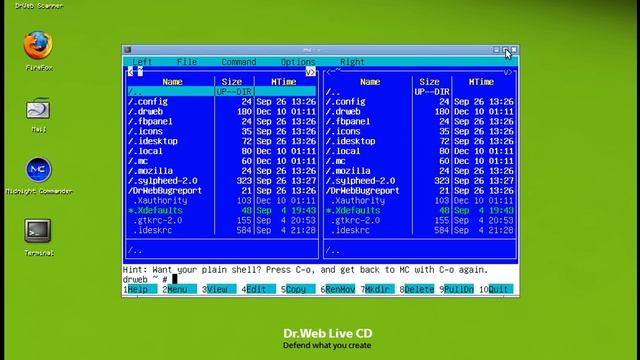Select *.Xdefaults in left panel
Image resolution: width=640 pixels, height=360 pixels.
click(x=222, y=210)
